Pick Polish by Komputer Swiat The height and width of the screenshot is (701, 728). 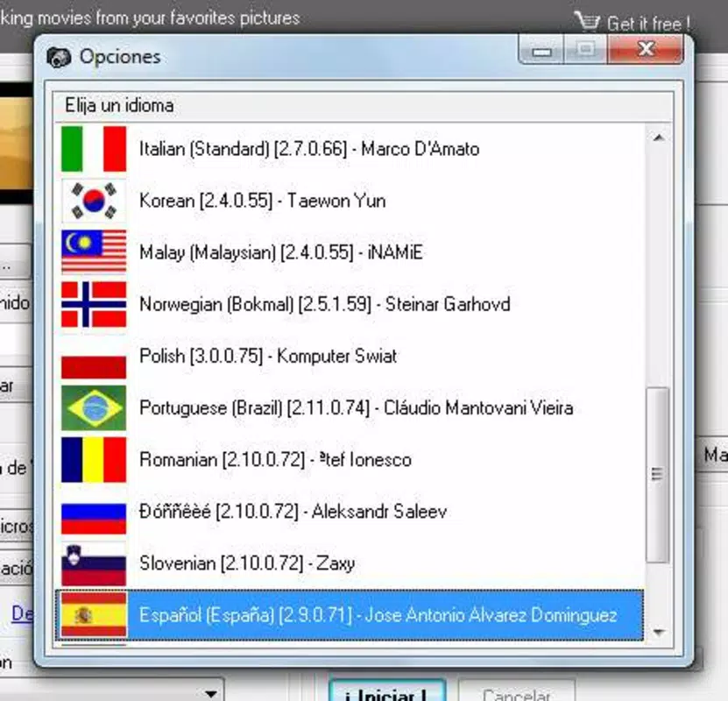click(350, 357)
